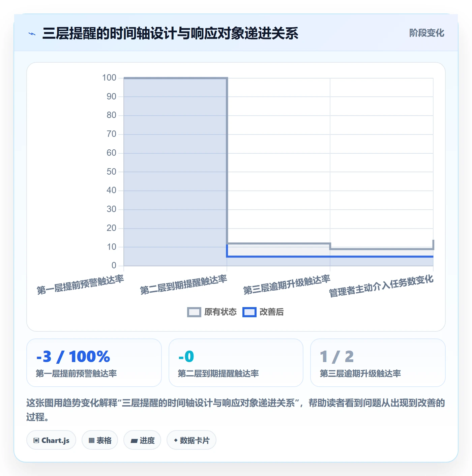The width and height of the screenshot is (472, 476).
Task: Click the x-axis label 管理者主动介入任务数变化
Action: click(x=381, y=286)
